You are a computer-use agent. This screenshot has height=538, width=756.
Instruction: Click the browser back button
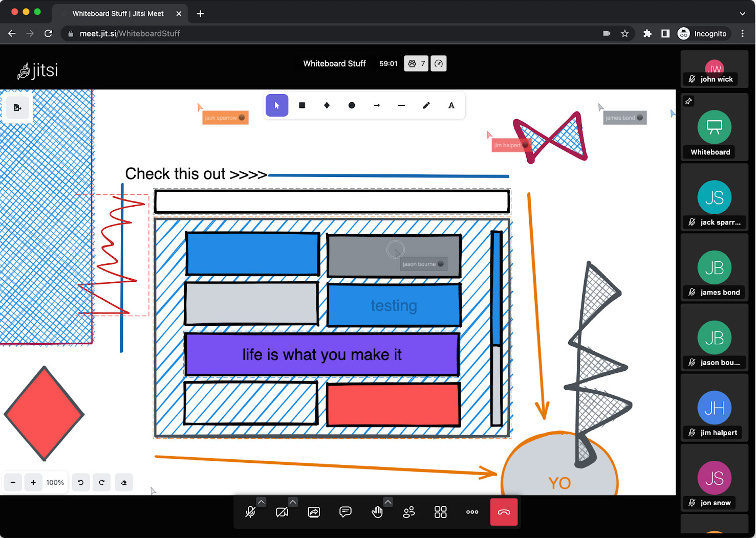[x=12, y=33]
